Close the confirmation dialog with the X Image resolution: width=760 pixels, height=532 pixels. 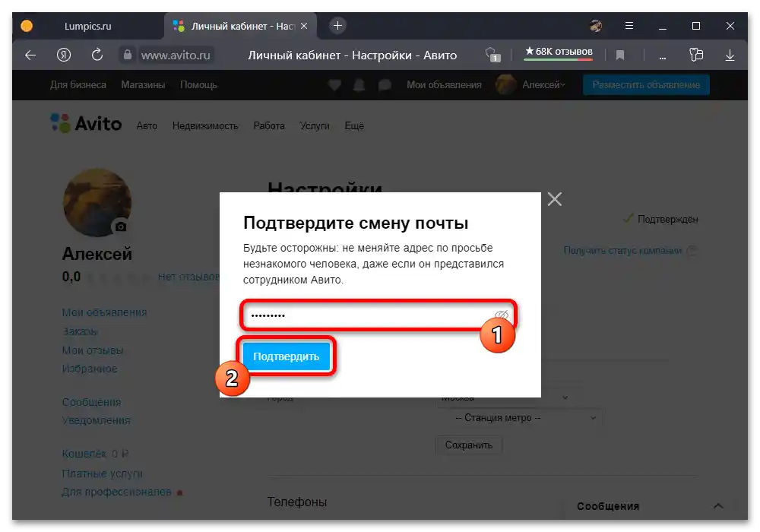555,198
